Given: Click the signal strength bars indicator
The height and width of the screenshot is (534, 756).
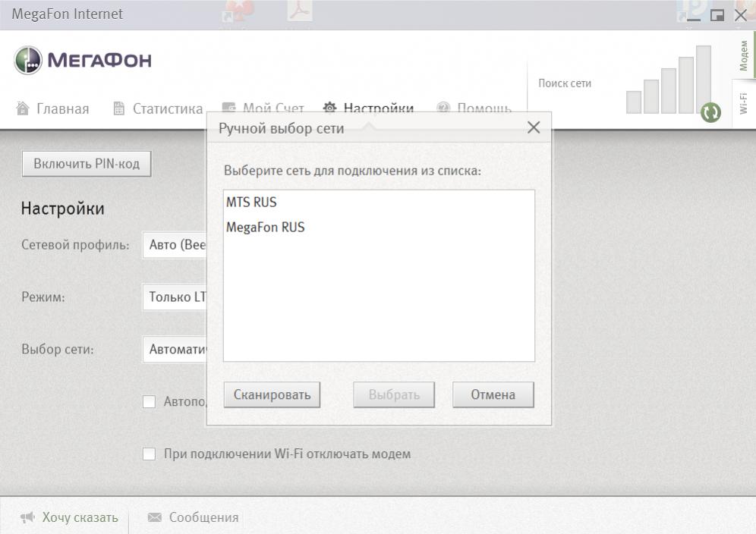Looking at the screenshot, I should (x=669, y=80).
